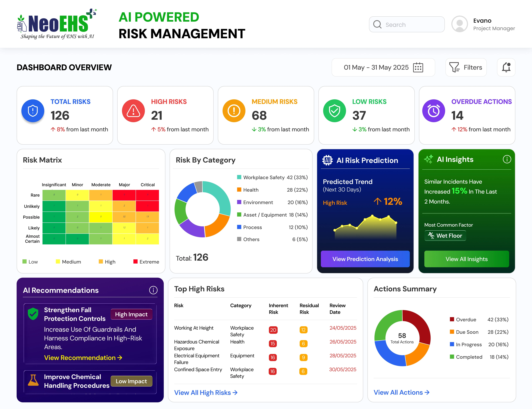The width and height of the screenshot is (532, 409).
Task: Click the Asset / Equipment legend swatch
Action: pyautogui.click(x=239, y=214)
